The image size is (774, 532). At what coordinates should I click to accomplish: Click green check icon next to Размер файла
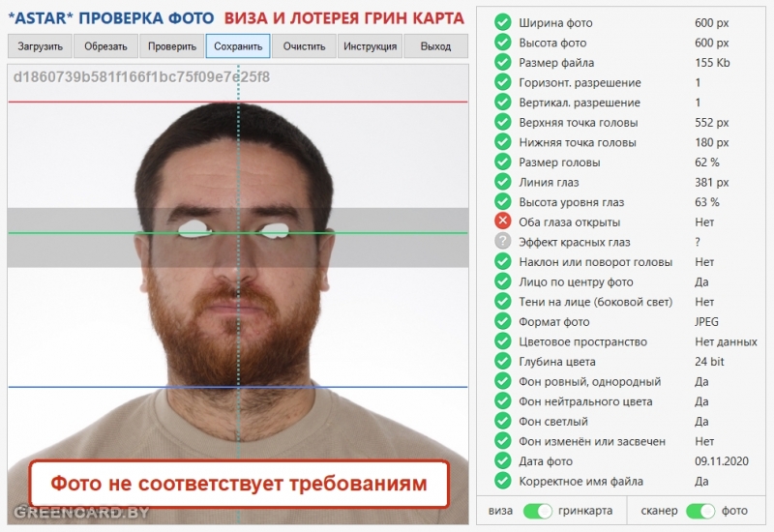click(x=502, y=62)
